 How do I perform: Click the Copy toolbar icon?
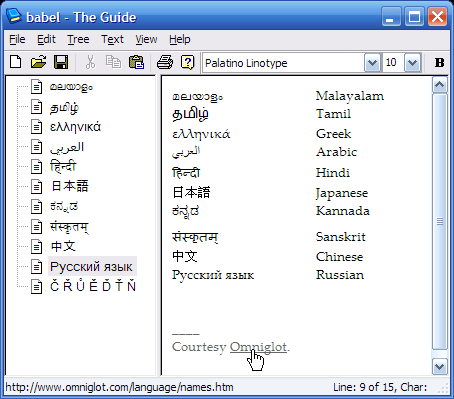tap(113, 62)
